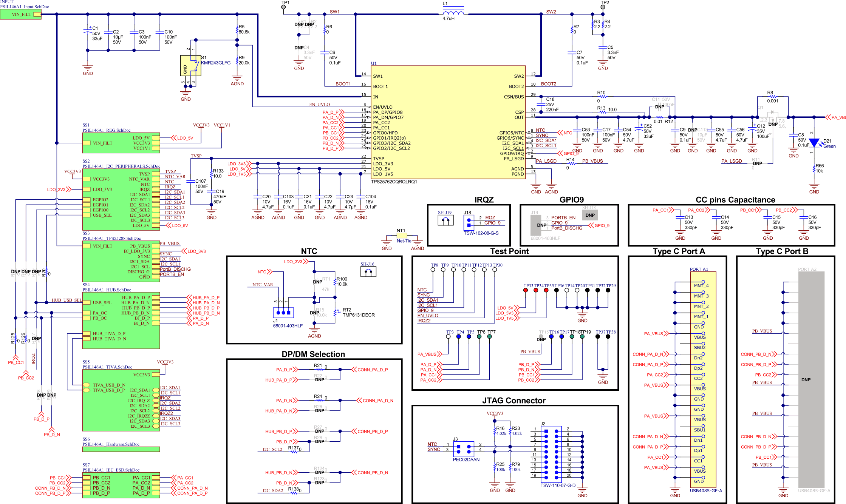Screen dimensions: 846x504
Task: Select the R9 20.0k resistor
Action: tap(237, 60)
